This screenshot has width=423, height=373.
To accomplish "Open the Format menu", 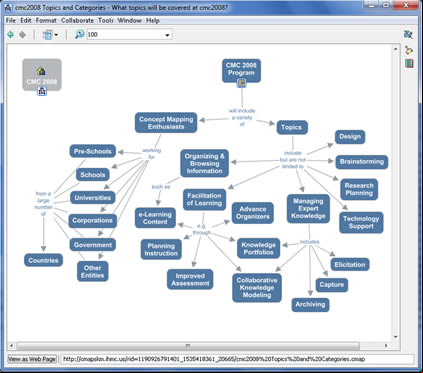I will [x=46, y=20].
